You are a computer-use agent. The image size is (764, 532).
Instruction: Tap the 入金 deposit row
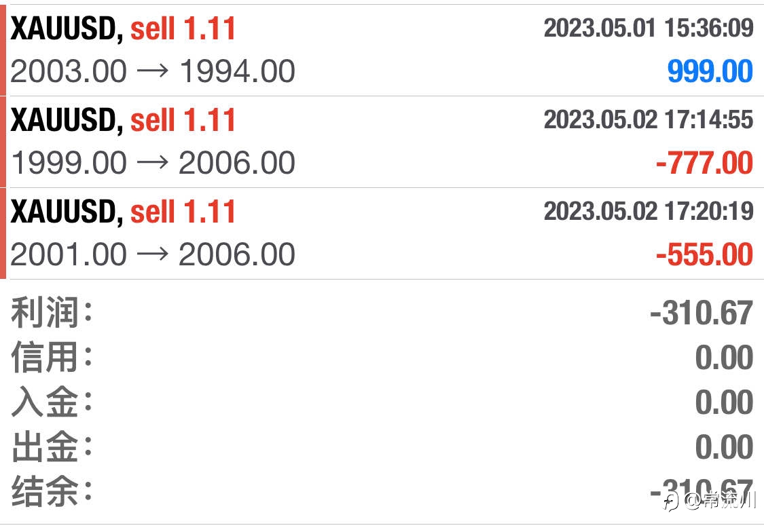point(382,402)
